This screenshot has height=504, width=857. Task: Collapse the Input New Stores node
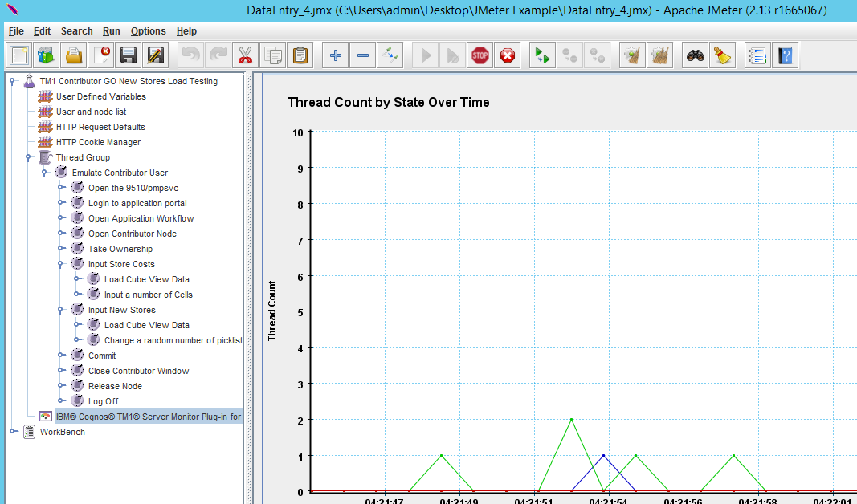pos(61,310)
